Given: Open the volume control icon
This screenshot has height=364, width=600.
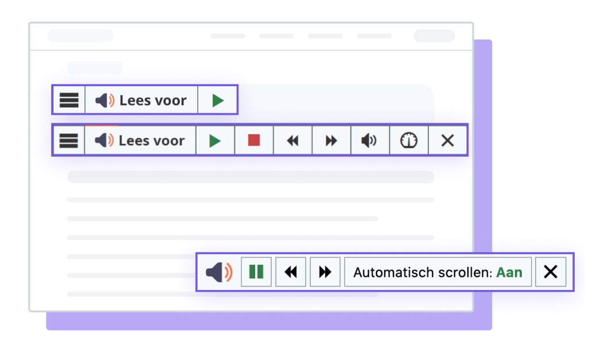Looking at the screenshot, I should (370, 140).
